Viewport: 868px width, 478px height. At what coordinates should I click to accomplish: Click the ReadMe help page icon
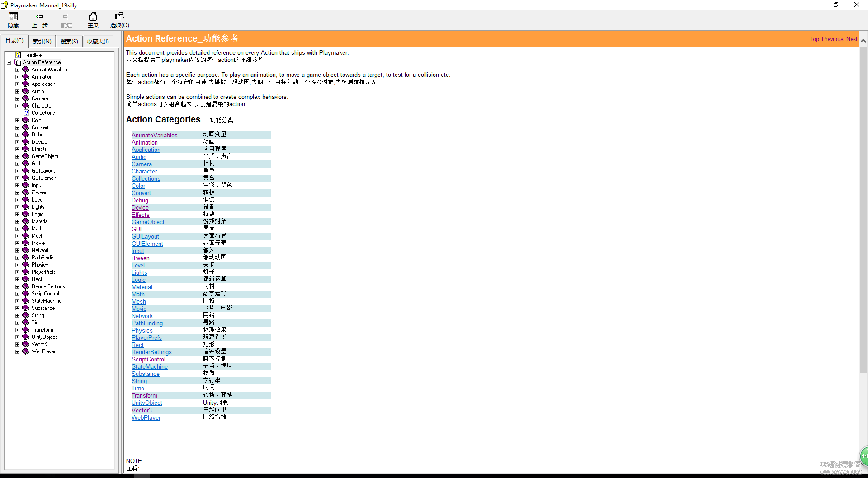(18, 55)
